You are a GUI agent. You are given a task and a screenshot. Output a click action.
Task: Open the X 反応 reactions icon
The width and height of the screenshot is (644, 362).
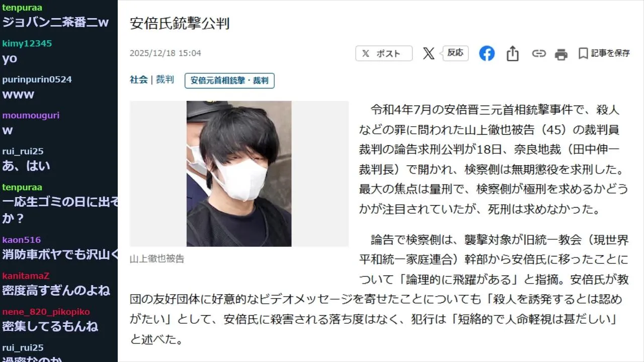pyautogui.click(x=445, y=53)
